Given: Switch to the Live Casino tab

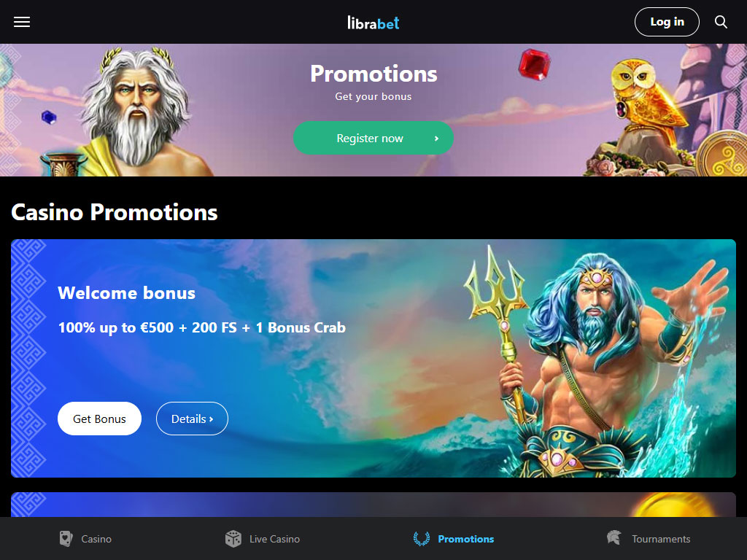Looking at the screenshot, I should pyautogui.click(x=274, y=539).
